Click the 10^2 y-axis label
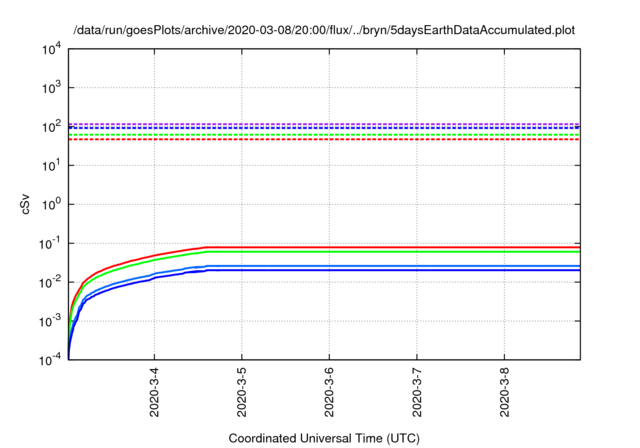Image resolution: width=640 pixels, height=448 pixels. [51, 126]
